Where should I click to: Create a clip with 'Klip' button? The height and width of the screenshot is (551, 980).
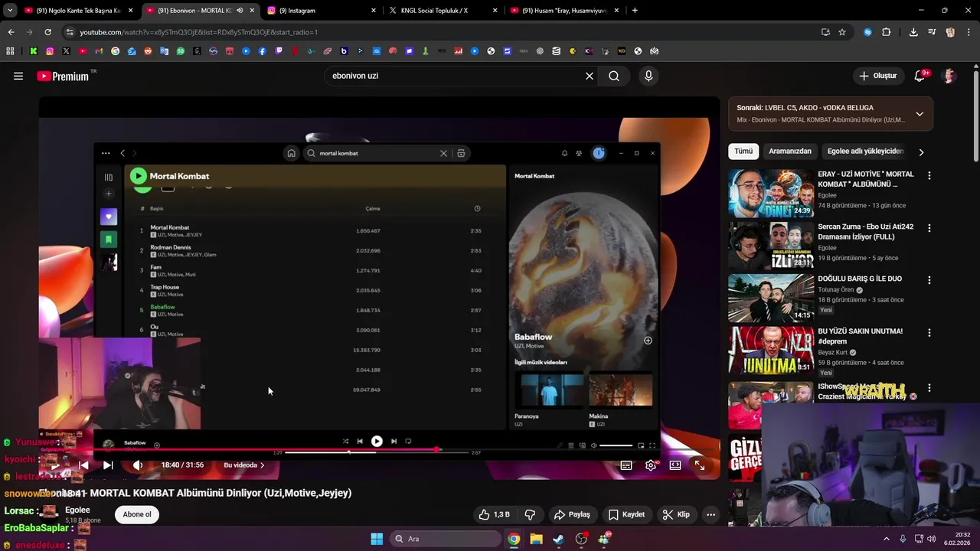(x=676, y=514)
